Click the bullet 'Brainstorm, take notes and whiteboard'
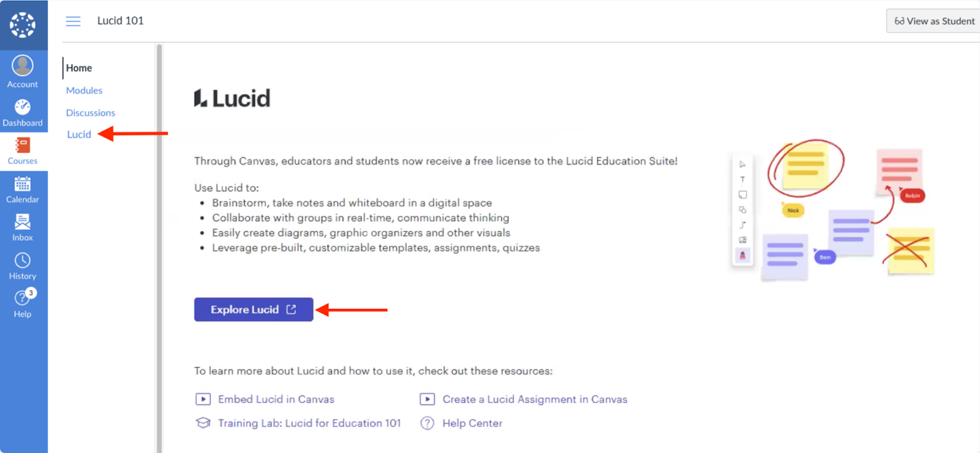 pyautogui.click(x=352, y=203)
